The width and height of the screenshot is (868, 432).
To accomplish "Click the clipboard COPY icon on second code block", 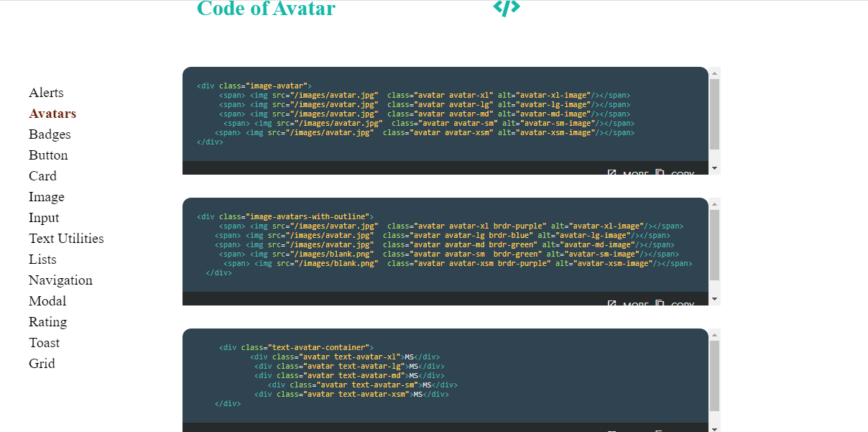I will (659, 303).
